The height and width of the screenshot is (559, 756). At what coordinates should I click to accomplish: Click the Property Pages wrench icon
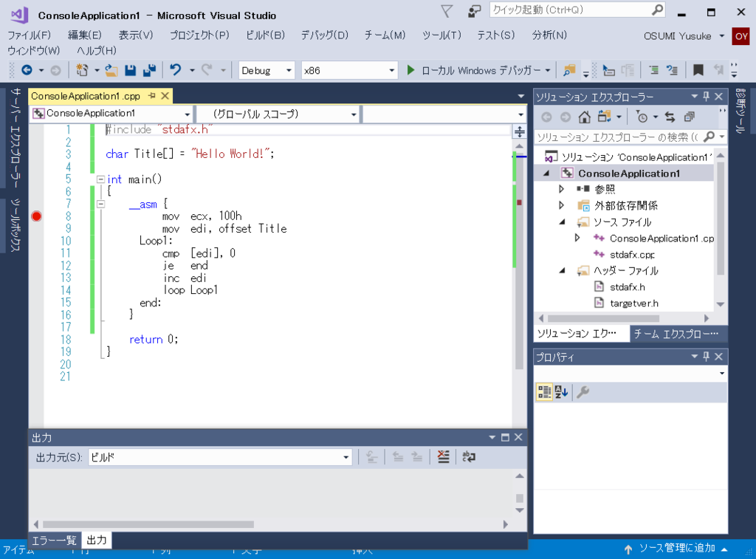tap(583, 391)
